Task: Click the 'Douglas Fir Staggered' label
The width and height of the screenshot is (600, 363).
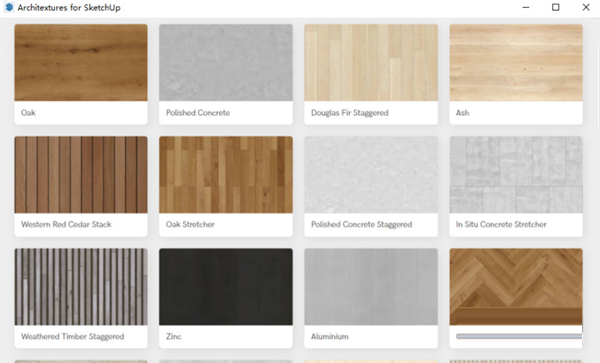Action: [x=350, y=113]
